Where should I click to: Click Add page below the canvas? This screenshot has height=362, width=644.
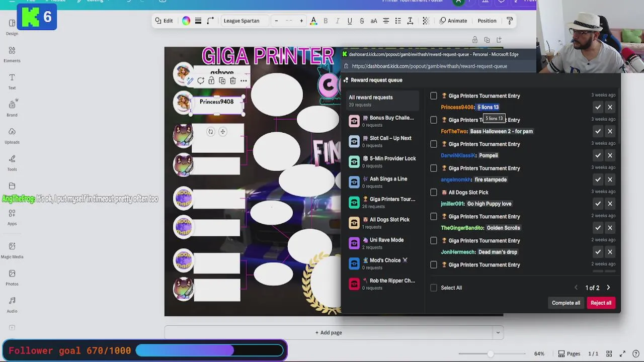click(x=329, y=332)
